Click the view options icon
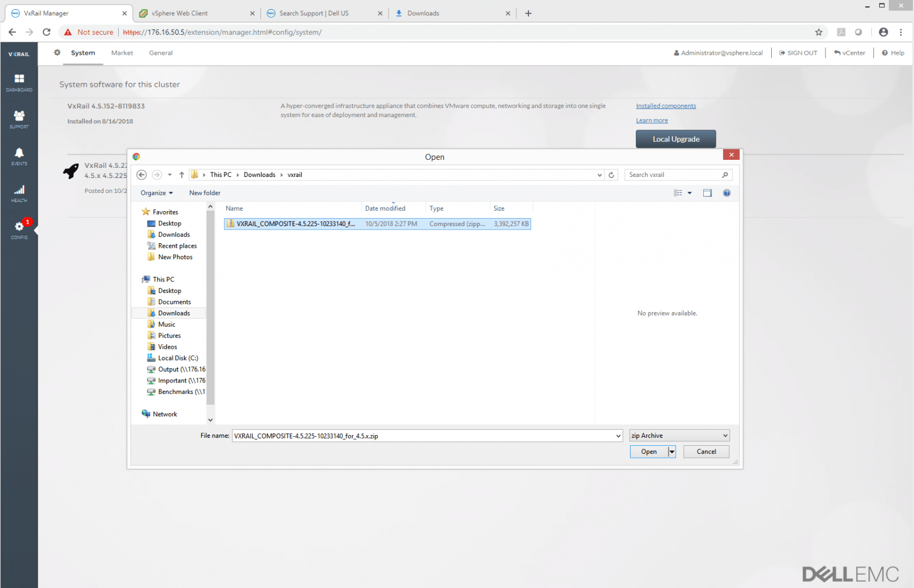Screen dimensions: 914x588 [678, 193]
